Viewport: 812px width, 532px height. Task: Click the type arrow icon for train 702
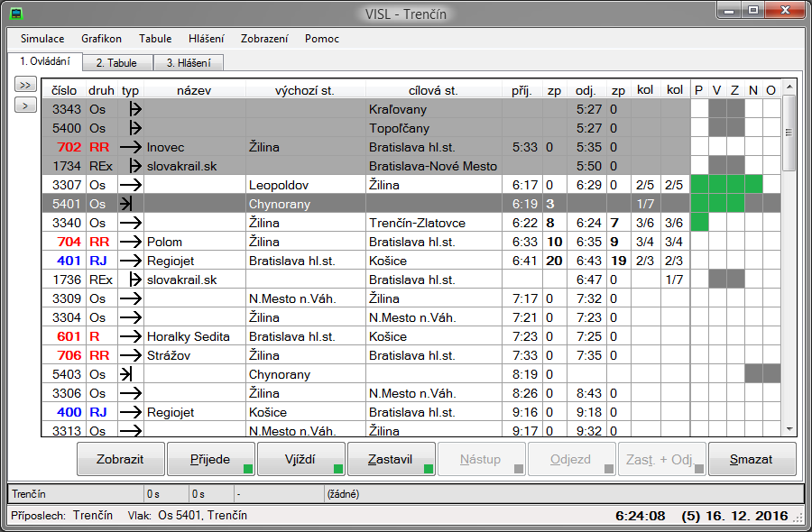pyautogui.click(x=132, y=146)
